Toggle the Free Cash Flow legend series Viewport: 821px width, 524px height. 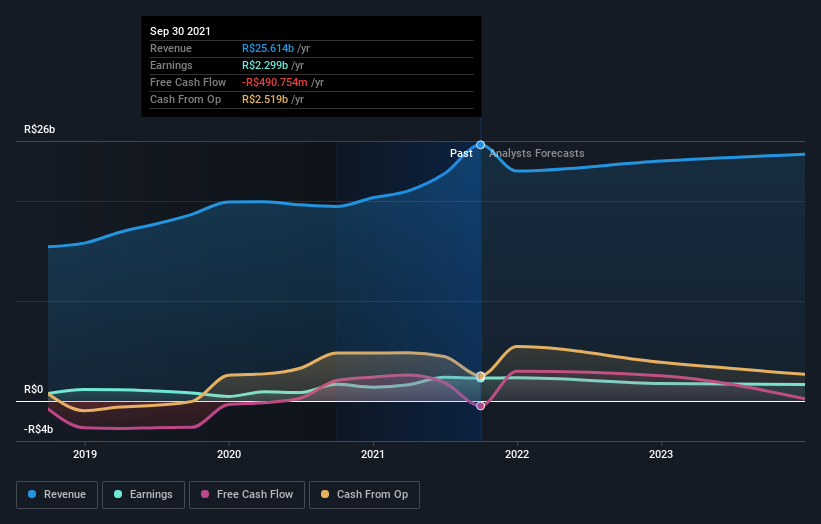click(x=247, y=495)
